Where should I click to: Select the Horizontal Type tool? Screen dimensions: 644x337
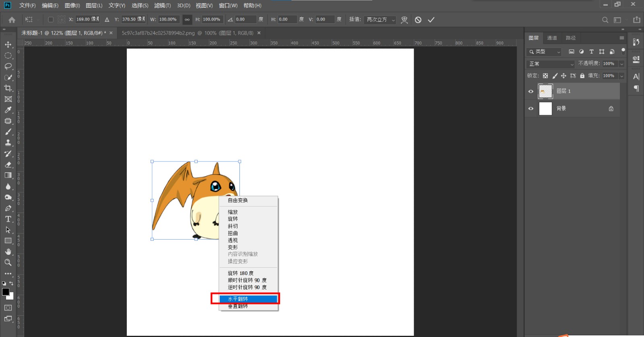(8, 219)
